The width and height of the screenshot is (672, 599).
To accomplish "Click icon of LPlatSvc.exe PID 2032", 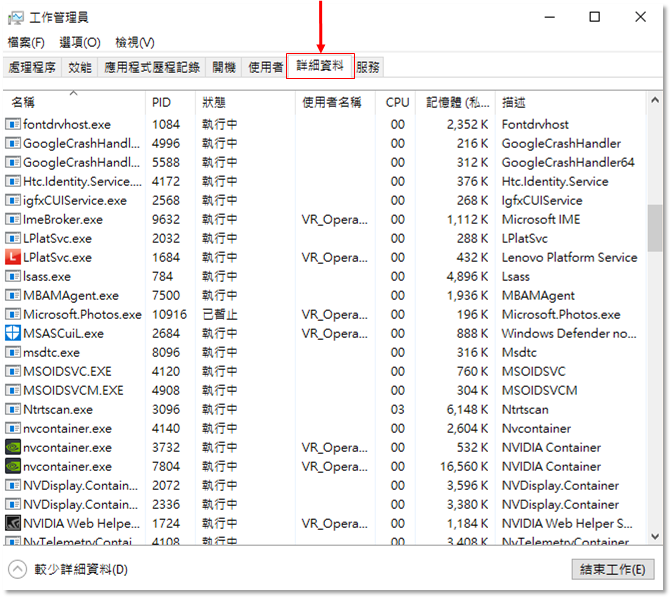I will 13,239.
